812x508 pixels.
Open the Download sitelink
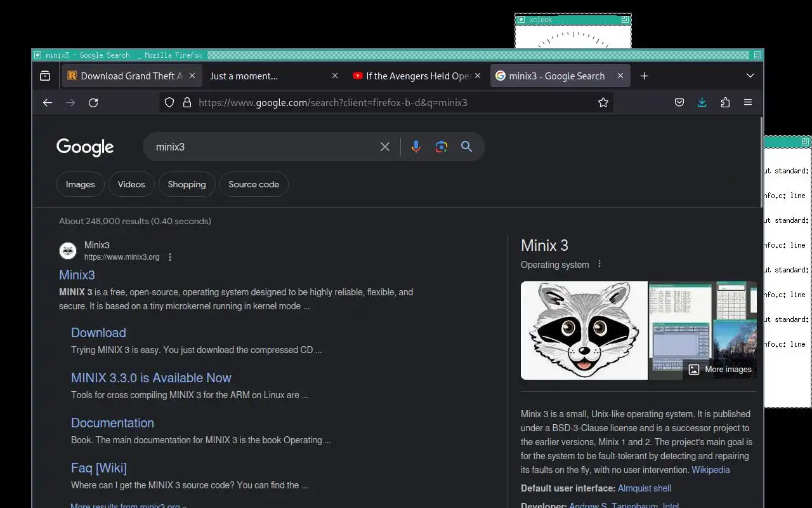point(98,333)
